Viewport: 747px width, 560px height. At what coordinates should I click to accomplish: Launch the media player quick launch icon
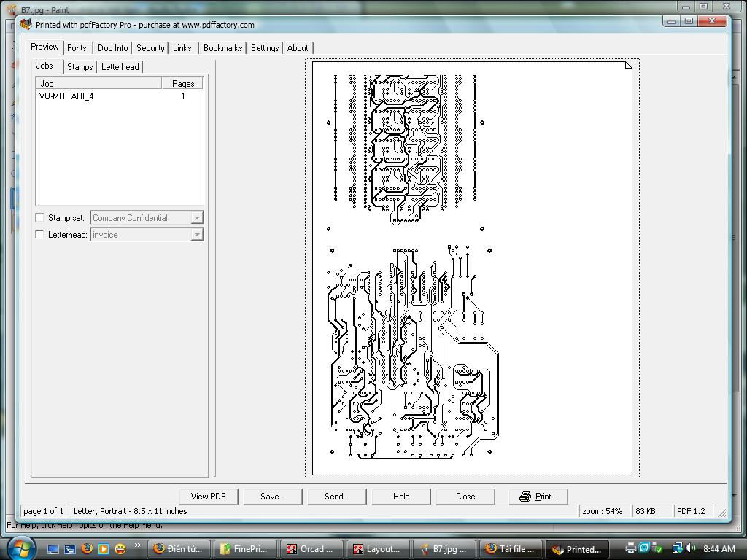[104, 549]
